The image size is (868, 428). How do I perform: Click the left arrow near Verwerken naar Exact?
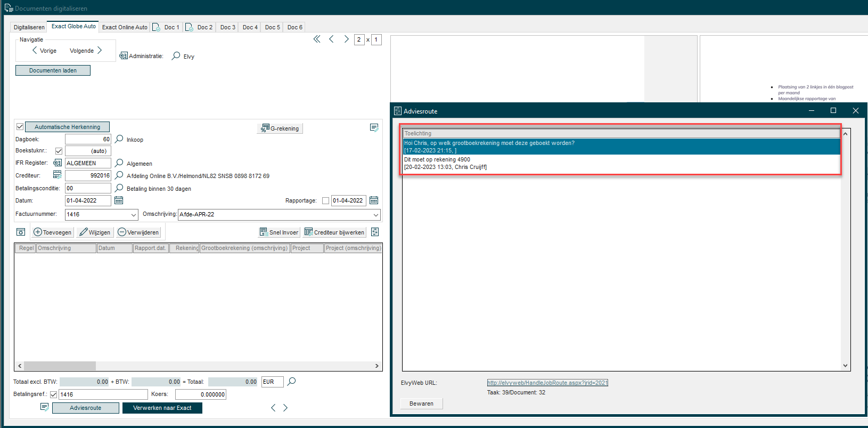[273, 408]
